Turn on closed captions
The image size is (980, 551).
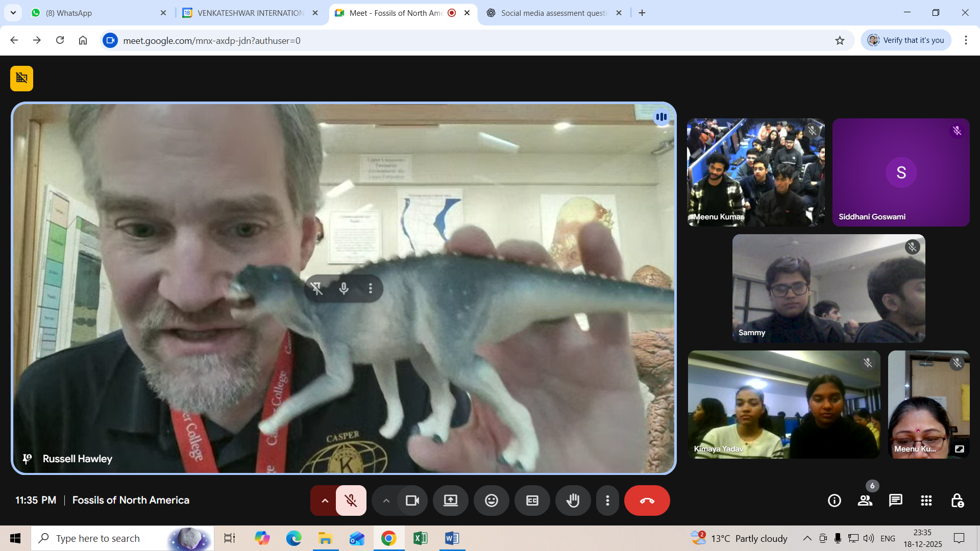click(532, 500)
